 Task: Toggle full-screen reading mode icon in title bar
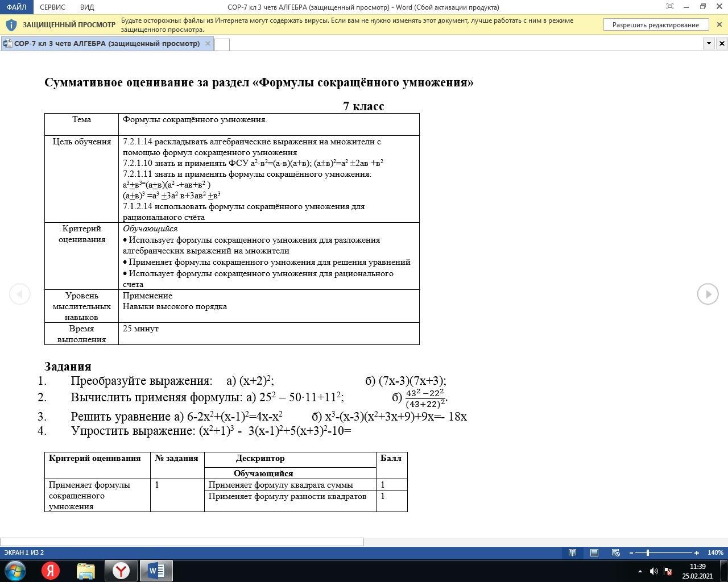pyautogui.click(x=670, y=7)
